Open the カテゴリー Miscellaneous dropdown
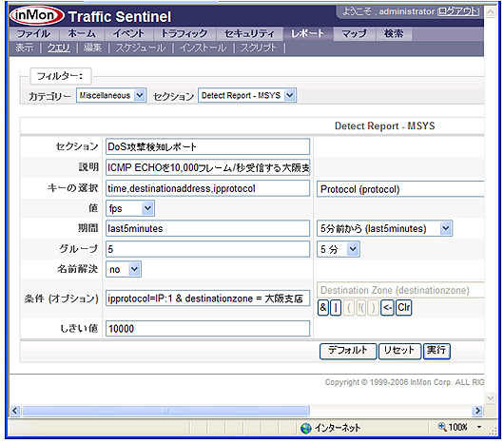Image resolution: width=504 pixels, height=443 pixels. point(111,95)
